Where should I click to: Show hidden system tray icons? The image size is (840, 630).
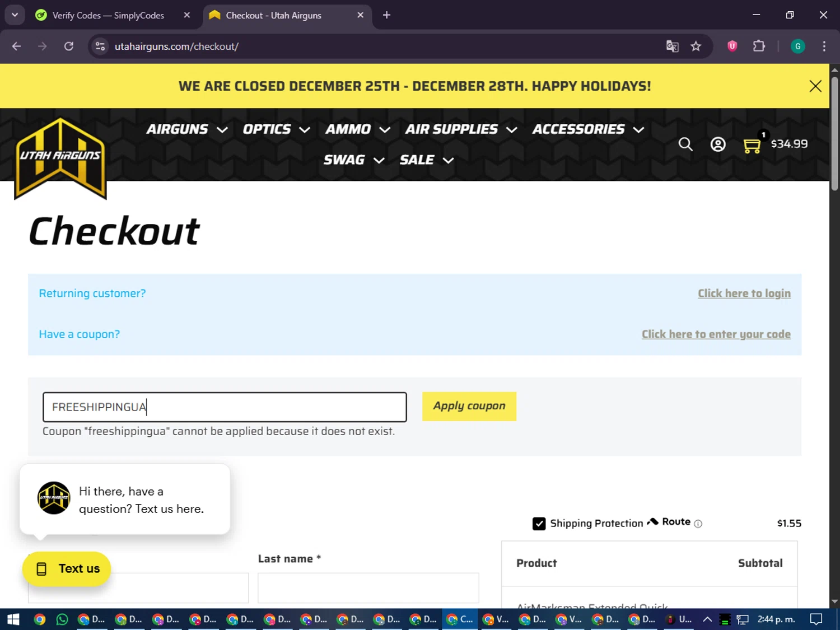pos(707,619)
